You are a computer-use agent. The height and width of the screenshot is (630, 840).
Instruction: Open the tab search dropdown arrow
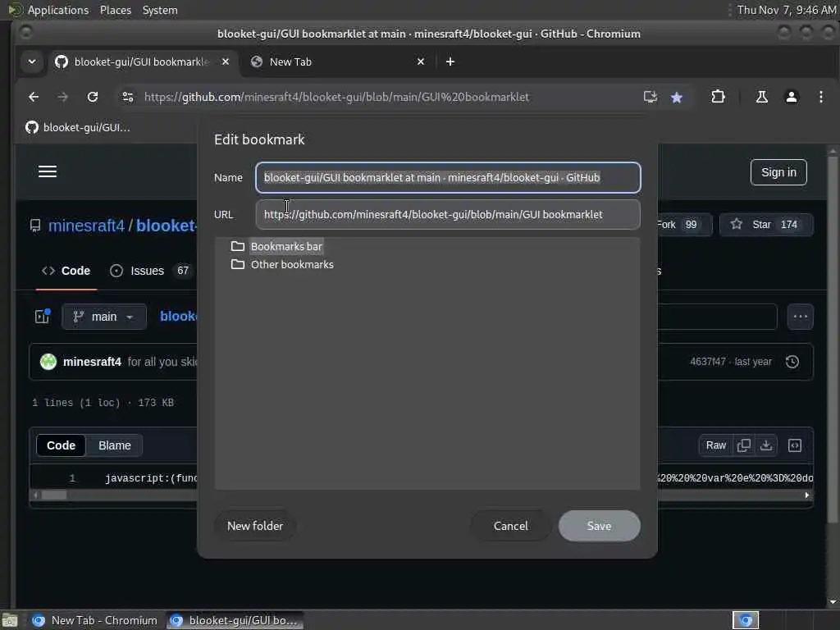32,62
